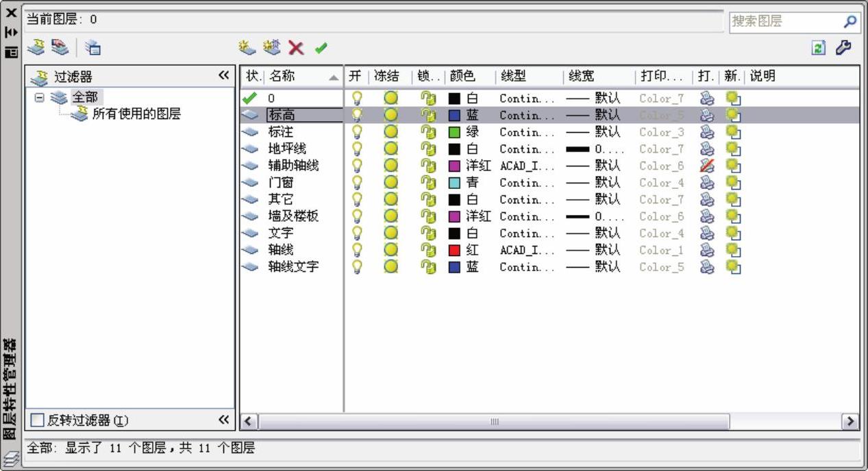Toggle new viewport freeze for 轴线文字
Viewport: 868px width, 471px height.
734,266
